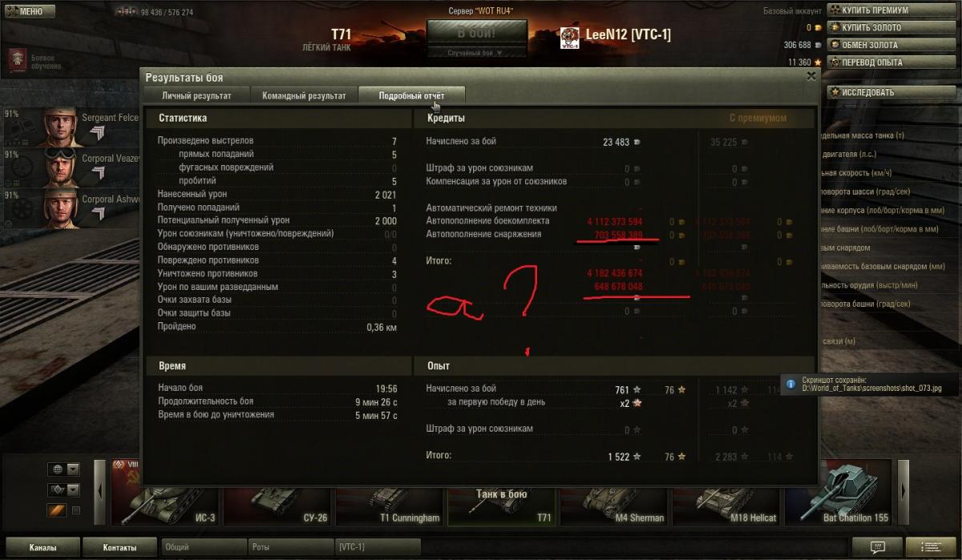Select the Подробный отчёт tab

[411, 95]
